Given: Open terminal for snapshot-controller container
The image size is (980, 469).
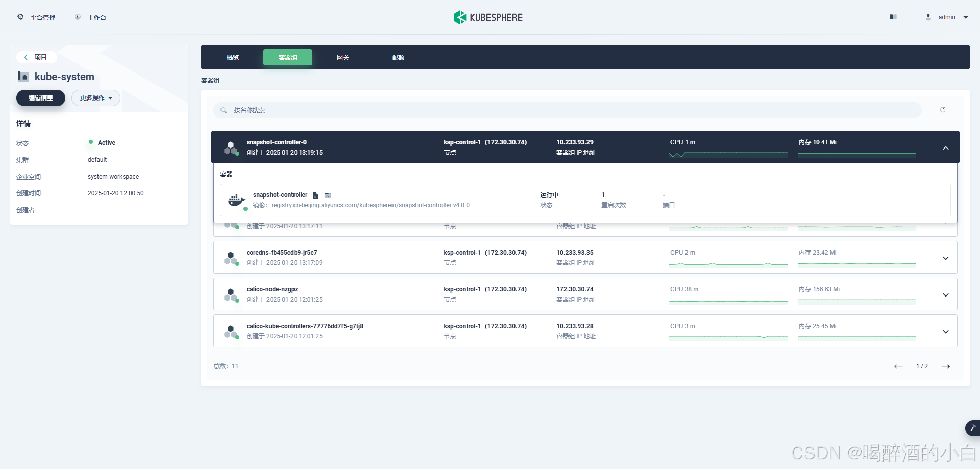Looking at the screenshot, I should pos(328,195).
